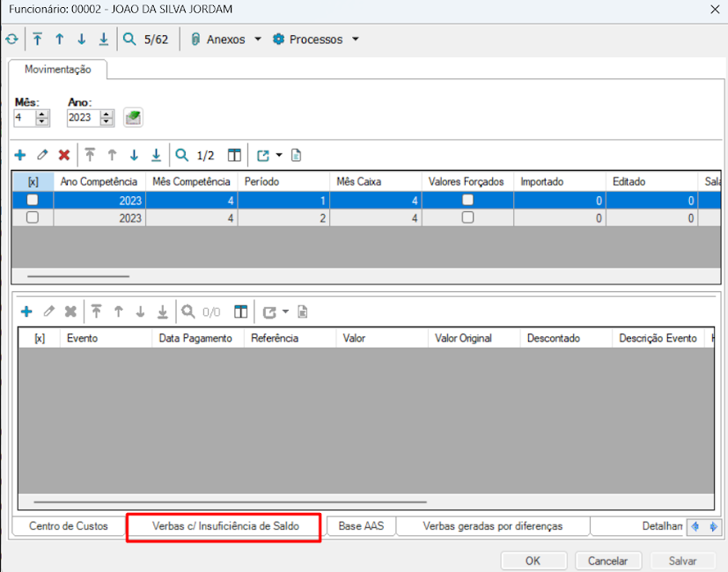Go to last employee record in top toolbar
728x572 pixels.
click(x=104, y=40)
